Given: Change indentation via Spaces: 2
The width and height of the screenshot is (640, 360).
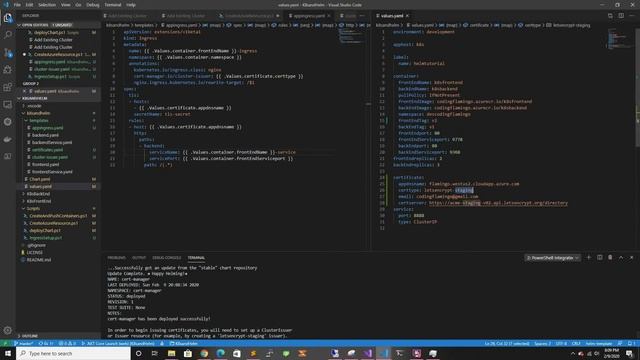Looking at the screenshot, I should click(542, 344).
